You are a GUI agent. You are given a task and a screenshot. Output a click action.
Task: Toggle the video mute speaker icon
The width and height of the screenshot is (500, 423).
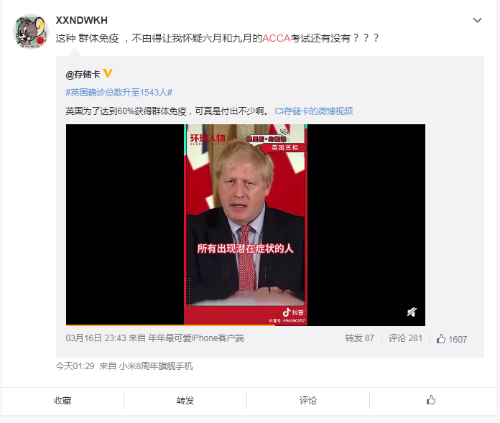(412, 312)
